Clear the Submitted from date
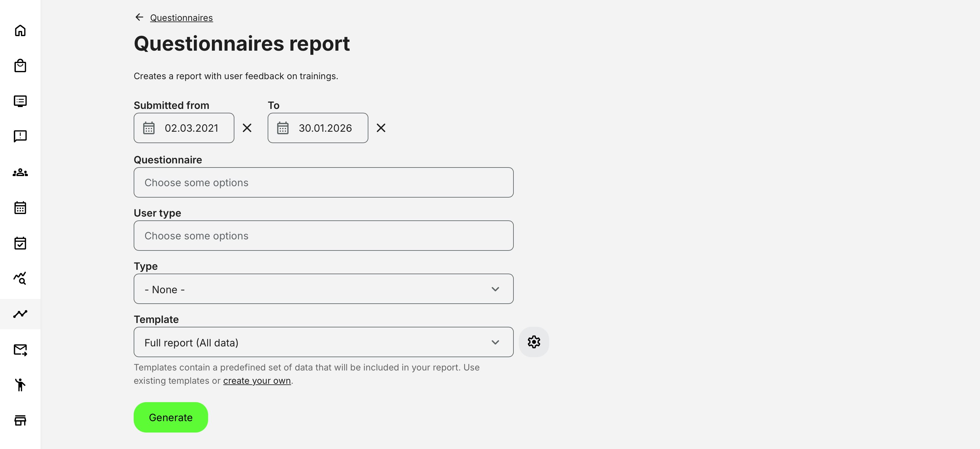 click(247, 128)
